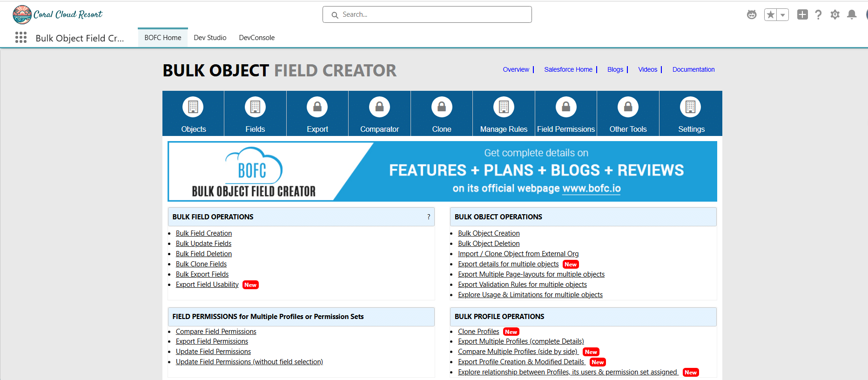
Task: Switch to the DevConsole tab
Action: tap(257, 38)
